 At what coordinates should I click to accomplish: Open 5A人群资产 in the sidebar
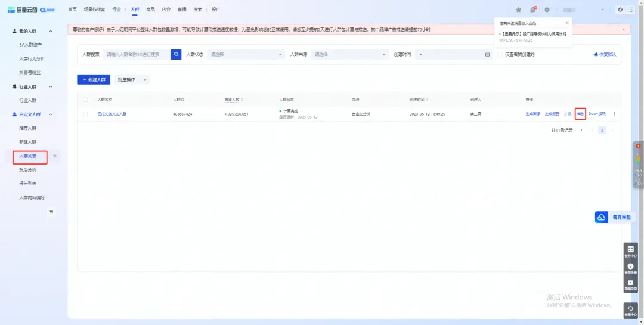(x=30, y=45)
